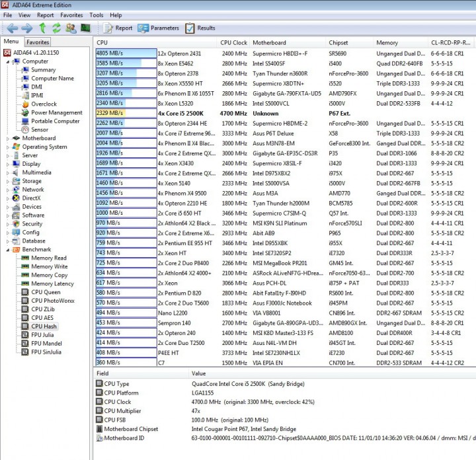This screenshot has height=460, width=476.
Task: Expand the Network tree node
Action: coord(7,190)
